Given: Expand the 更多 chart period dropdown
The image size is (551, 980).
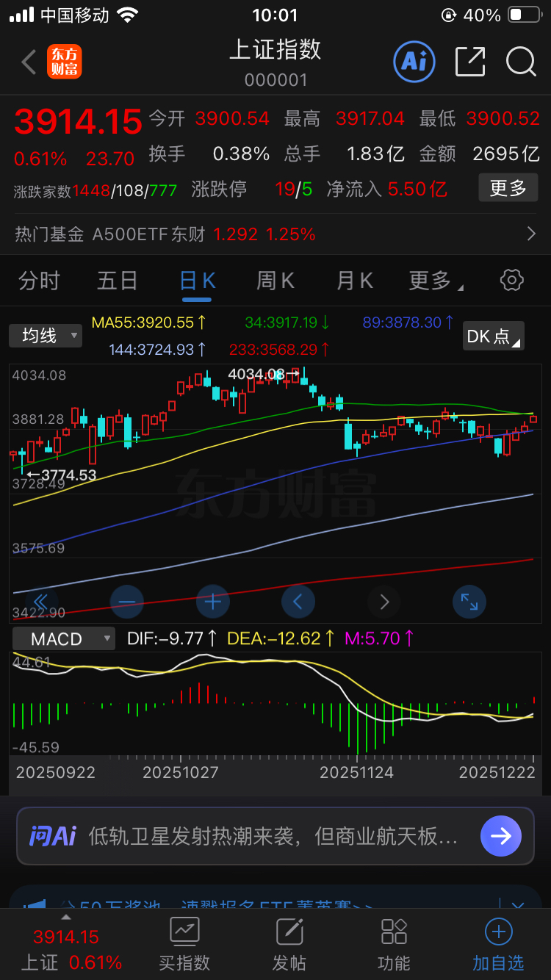Looking at the screenshot, I should [436, 281].
